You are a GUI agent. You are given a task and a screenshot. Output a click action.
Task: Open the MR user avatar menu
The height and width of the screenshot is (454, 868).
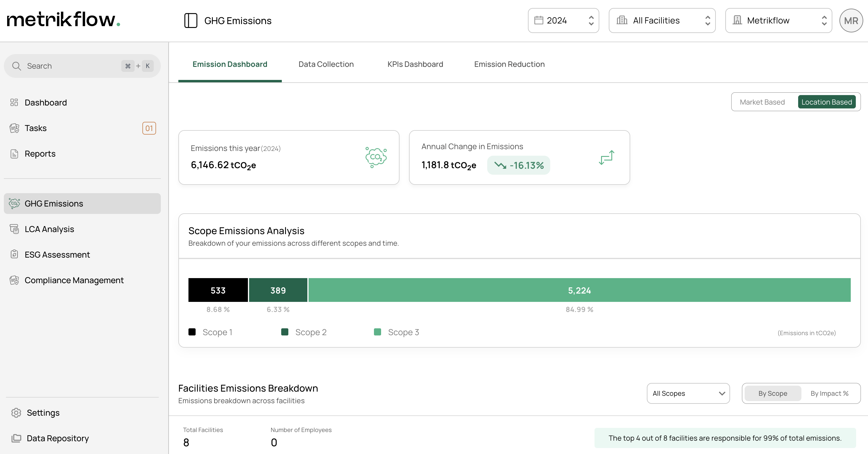click(x=850, y=21)
